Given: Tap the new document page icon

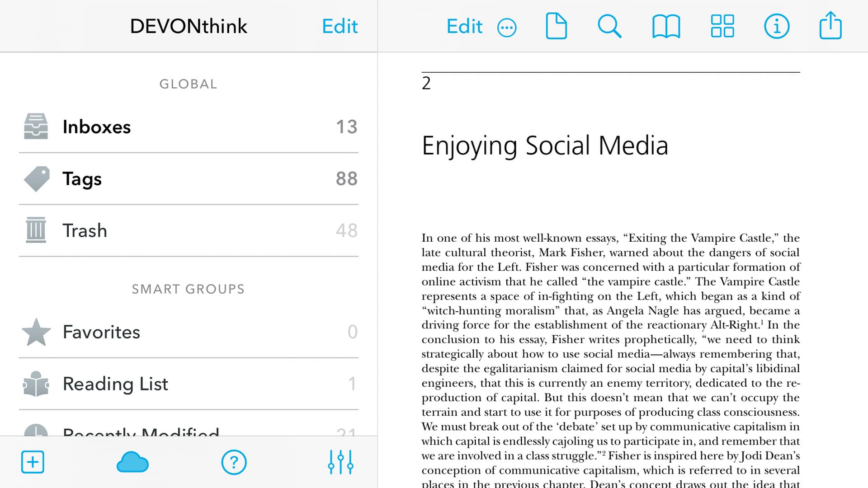Looking at the screenshot, I should 556,26.
